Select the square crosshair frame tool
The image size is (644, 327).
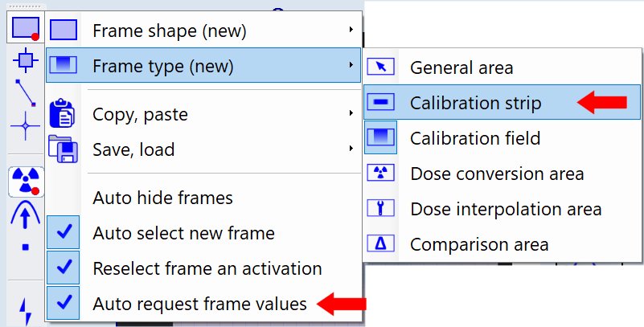(x=26, y=59)
